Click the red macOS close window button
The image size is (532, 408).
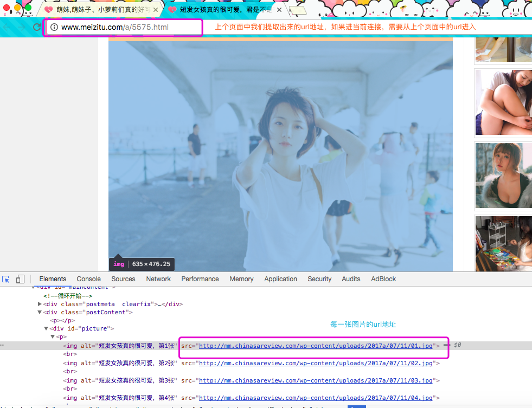7,8
